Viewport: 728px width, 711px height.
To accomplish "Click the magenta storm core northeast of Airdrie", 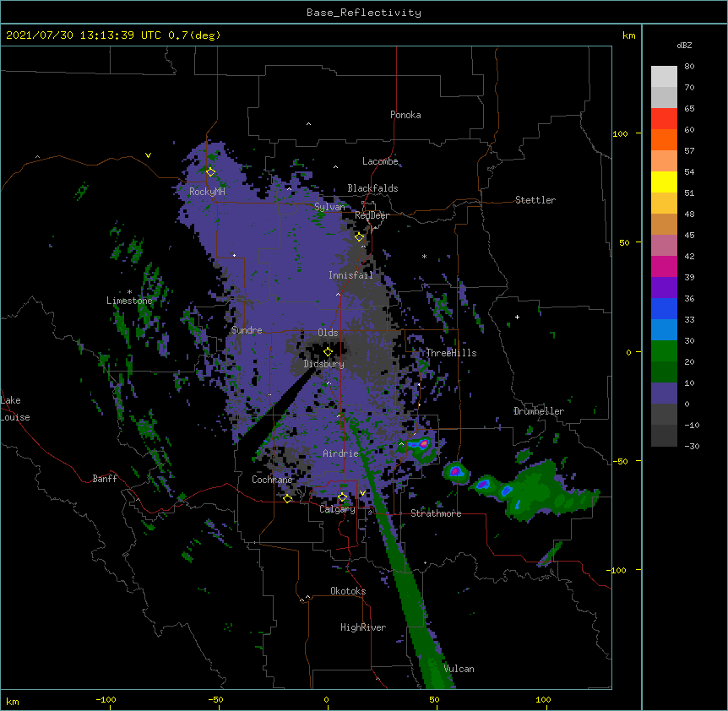I will [x=423, y=443].
